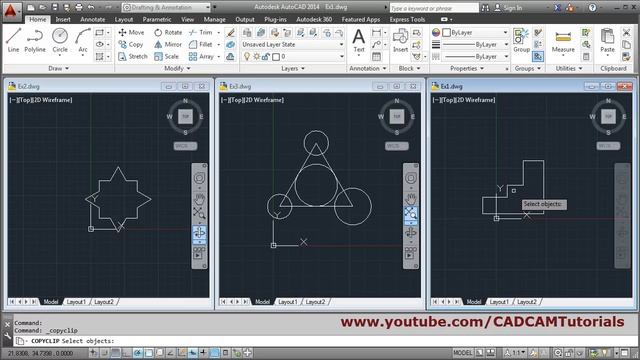The image size is (640, 360).
Task: Switch to the Annotate ribbon tab
Action: pos(93,19)
